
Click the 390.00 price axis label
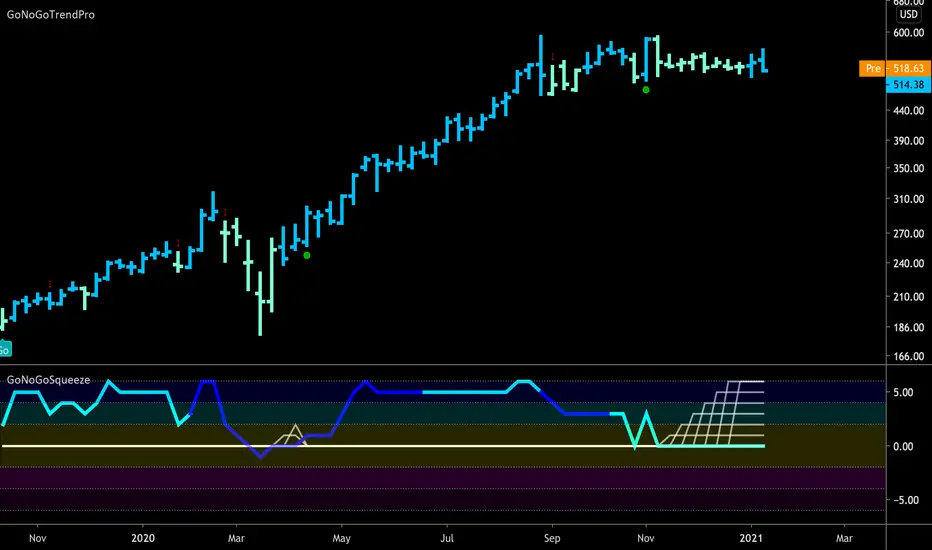(x=908, y=141)
